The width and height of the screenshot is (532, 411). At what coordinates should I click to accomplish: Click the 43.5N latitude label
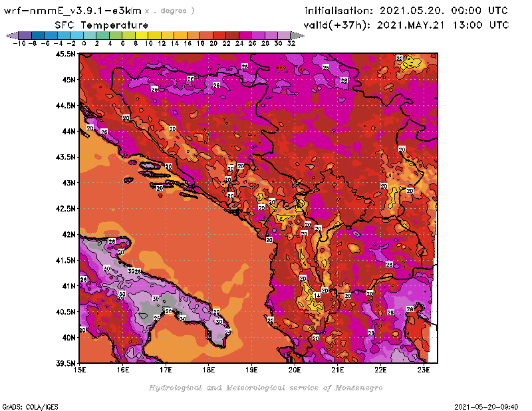[65, 157]
